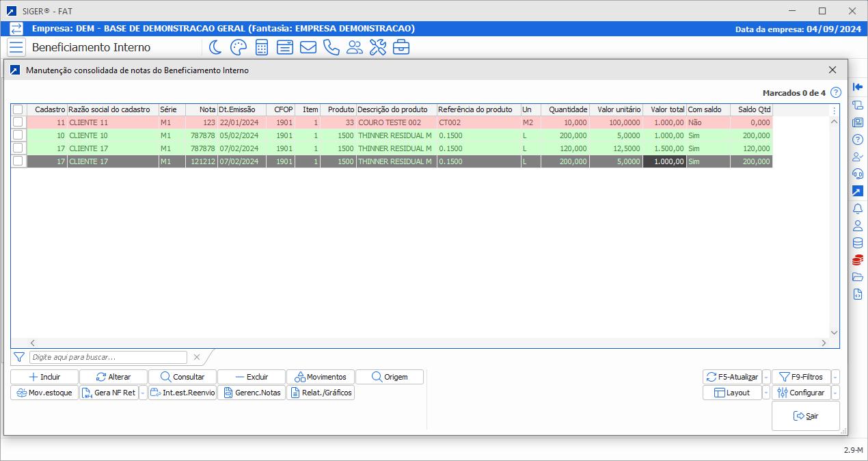Open the color palette theme icon
This screenshot has width=868, height=461.
click(238, 47)
